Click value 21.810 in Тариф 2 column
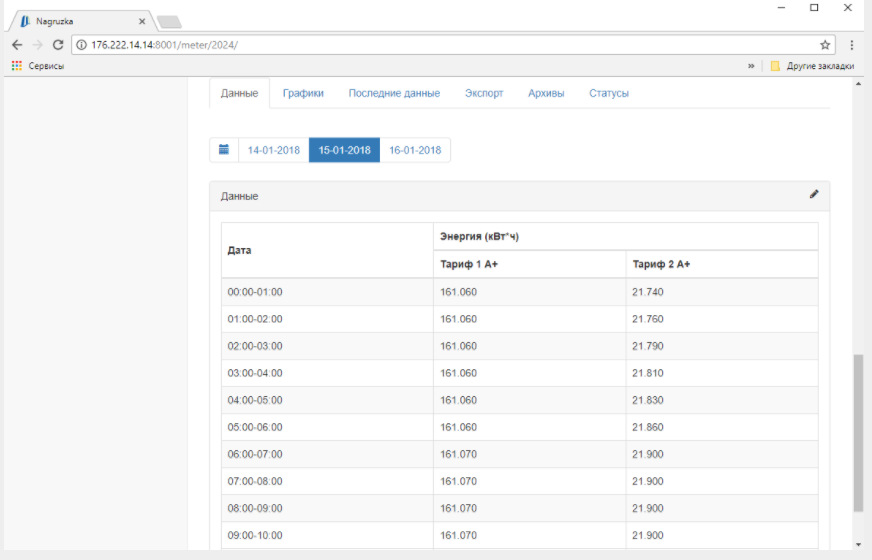The width and height of the screenshot is (872, 560). coord(648,373)
